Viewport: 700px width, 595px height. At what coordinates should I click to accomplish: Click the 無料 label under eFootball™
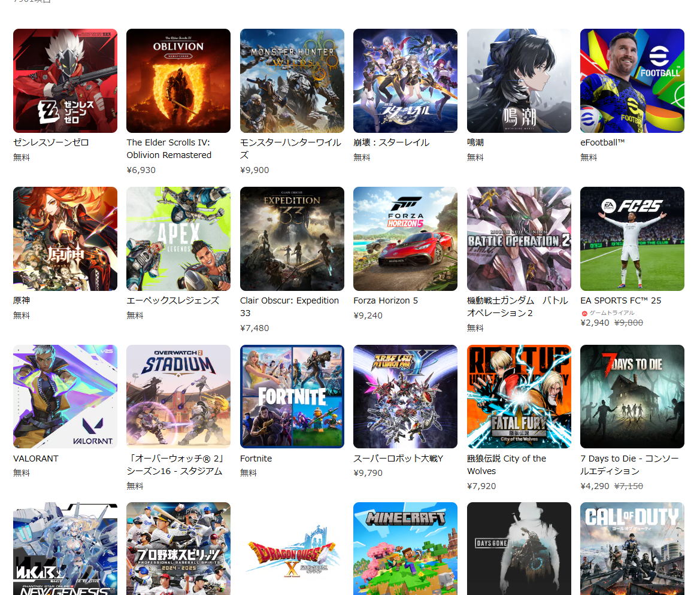click(x=589, y=157)
